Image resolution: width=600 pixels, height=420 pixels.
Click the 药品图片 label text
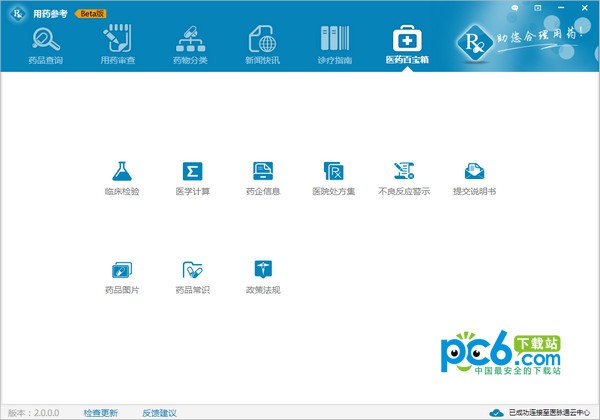click(x=122, y=290)
